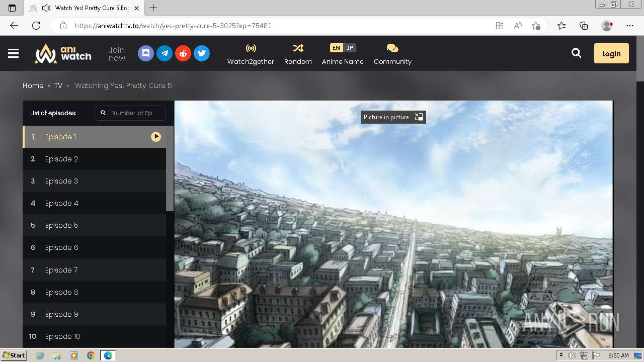Image resolution: width=644 pixels, height=362 pixels.
Task: Select Episode 5 in the list
Action: point(94,225)
